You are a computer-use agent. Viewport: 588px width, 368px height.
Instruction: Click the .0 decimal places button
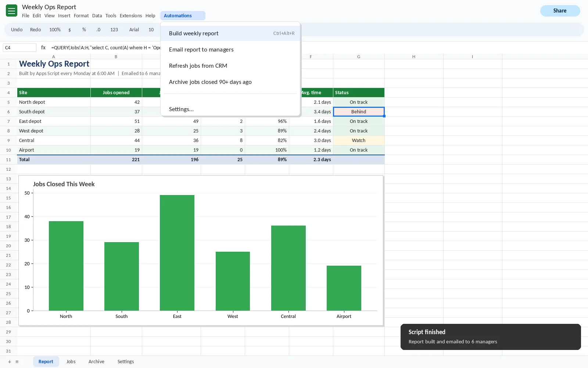click(98, 30)
